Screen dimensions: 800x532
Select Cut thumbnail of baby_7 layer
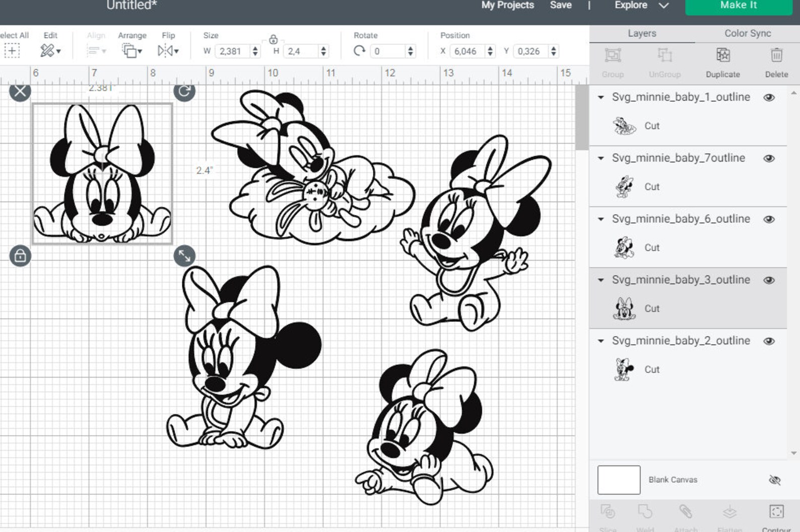(624, 187)
